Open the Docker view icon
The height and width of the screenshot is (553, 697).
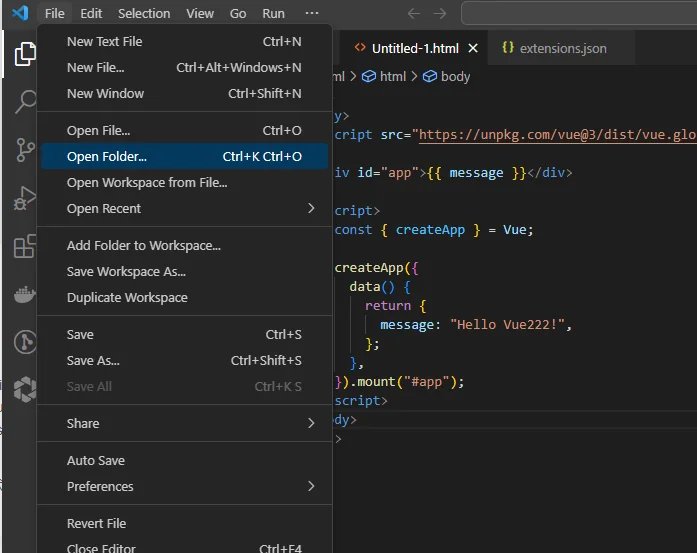click(25, 294)
